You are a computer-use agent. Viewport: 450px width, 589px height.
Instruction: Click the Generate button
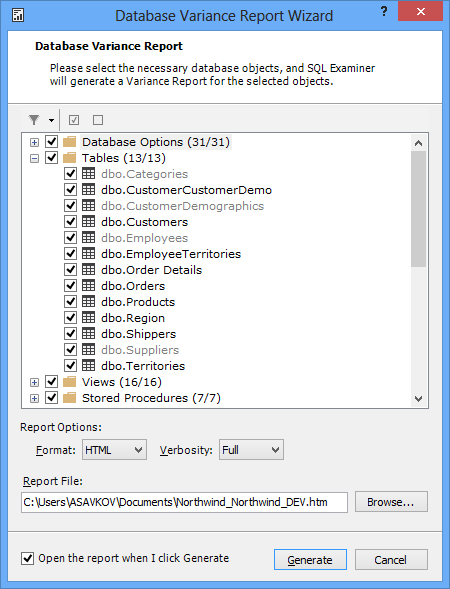(x=310, y=560)
